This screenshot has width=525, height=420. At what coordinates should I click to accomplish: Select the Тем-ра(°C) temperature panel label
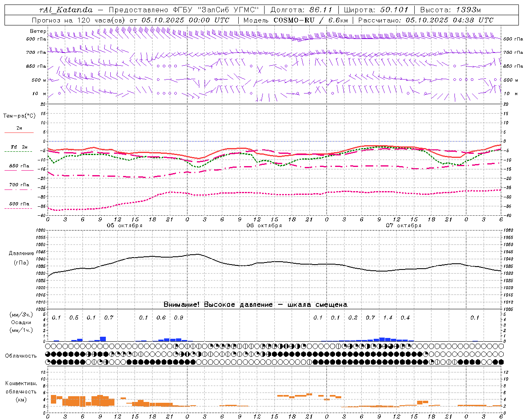tap(19, 116)
